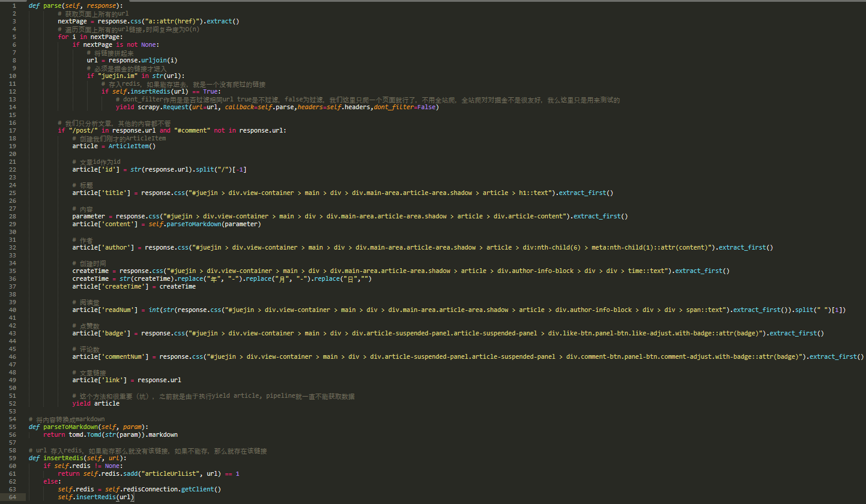This screenshot has width=866, height=504.
Task: Click the 'yield article' statement
Action: point(96,403)
